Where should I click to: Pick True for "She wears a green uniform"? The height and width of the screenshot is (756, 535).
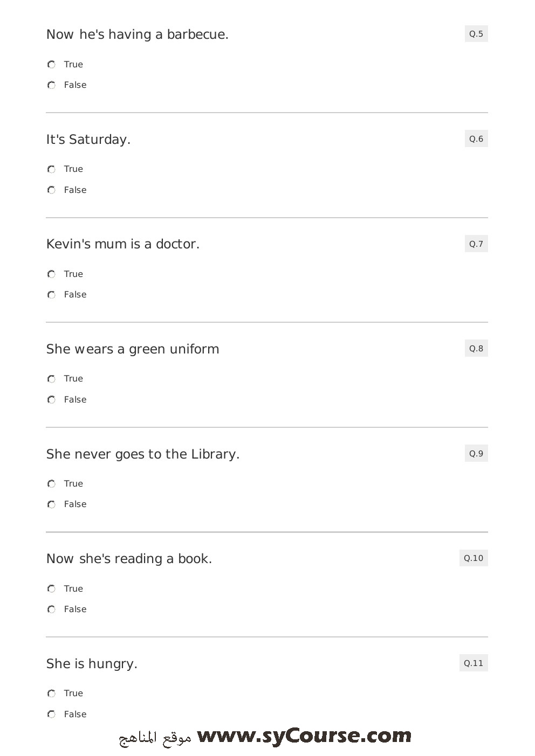[x=52, y=379]
